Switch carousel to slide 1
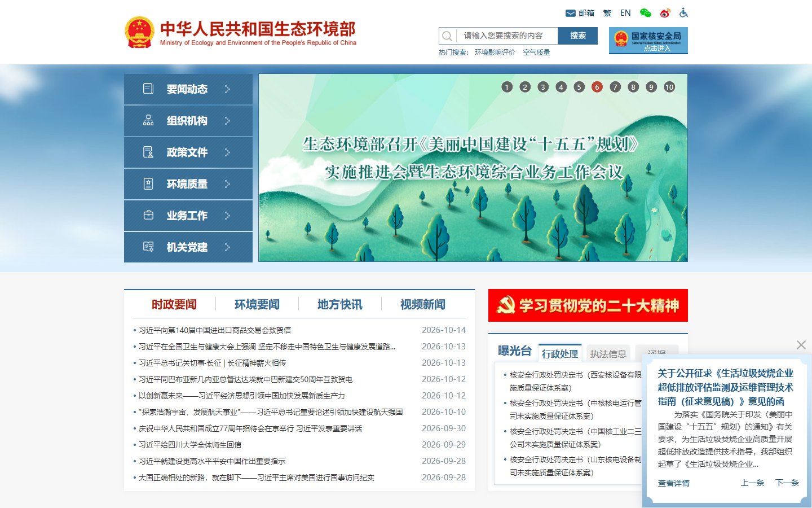 tap(507, 87)
